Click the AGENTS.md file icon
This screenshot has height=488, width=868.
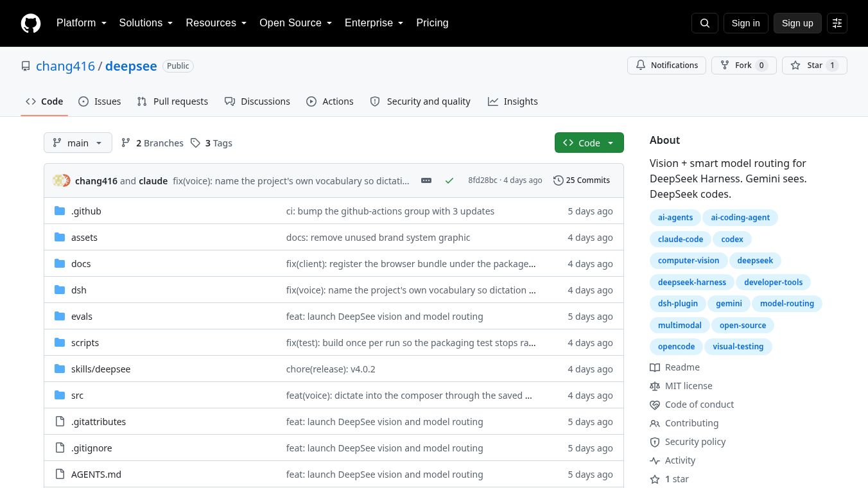pos(60,475)
